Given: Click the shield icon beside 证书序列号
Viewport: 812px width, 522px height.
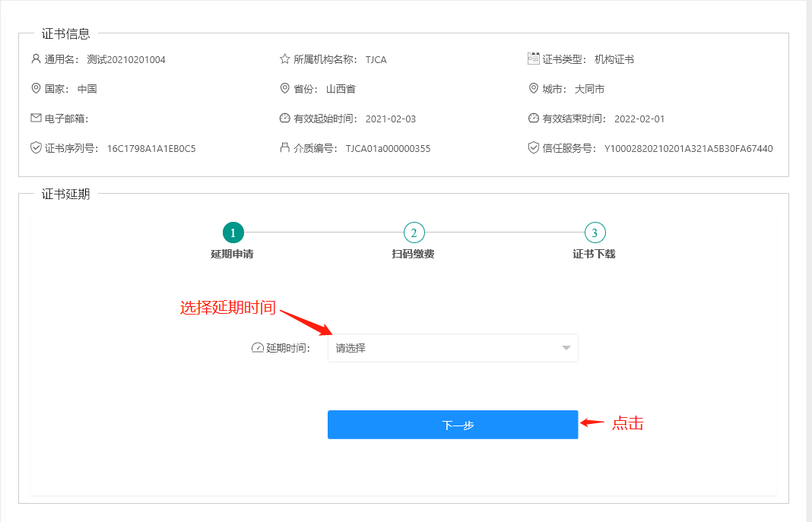Looking at the screenshot, I should [36, 147].
